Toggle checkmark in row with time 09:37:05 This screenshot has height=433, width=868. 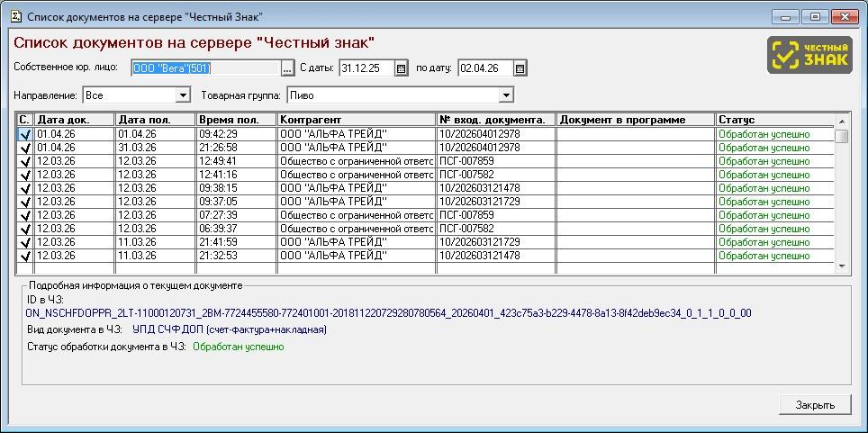[25, 202]
